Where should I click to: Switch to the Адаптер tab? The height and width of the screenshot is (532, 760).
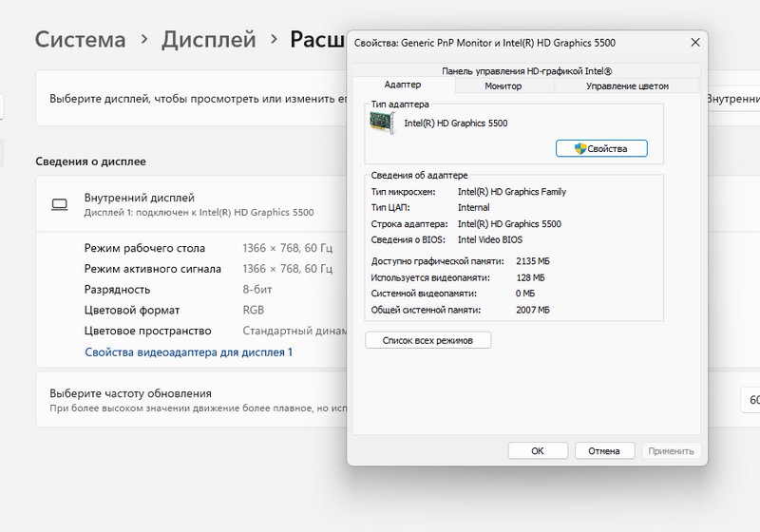(402, 85)
